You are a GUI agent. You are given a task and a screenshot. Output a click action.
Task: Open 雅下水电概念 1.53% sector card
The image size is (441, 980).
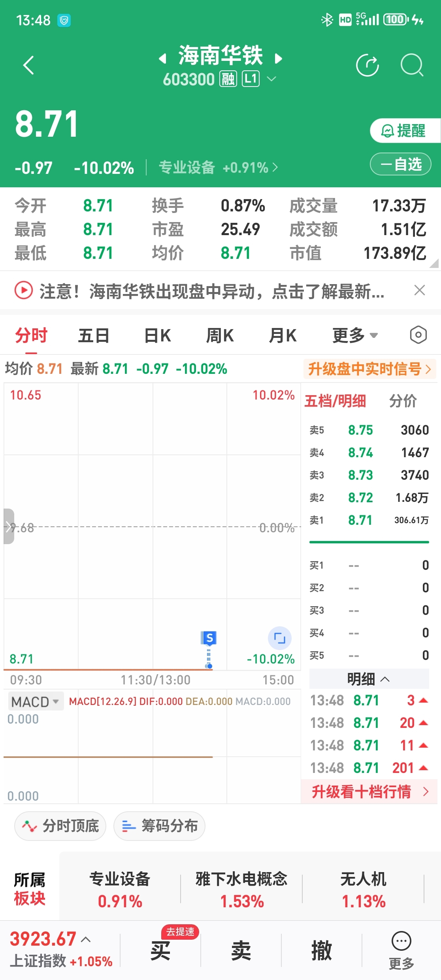241,890
